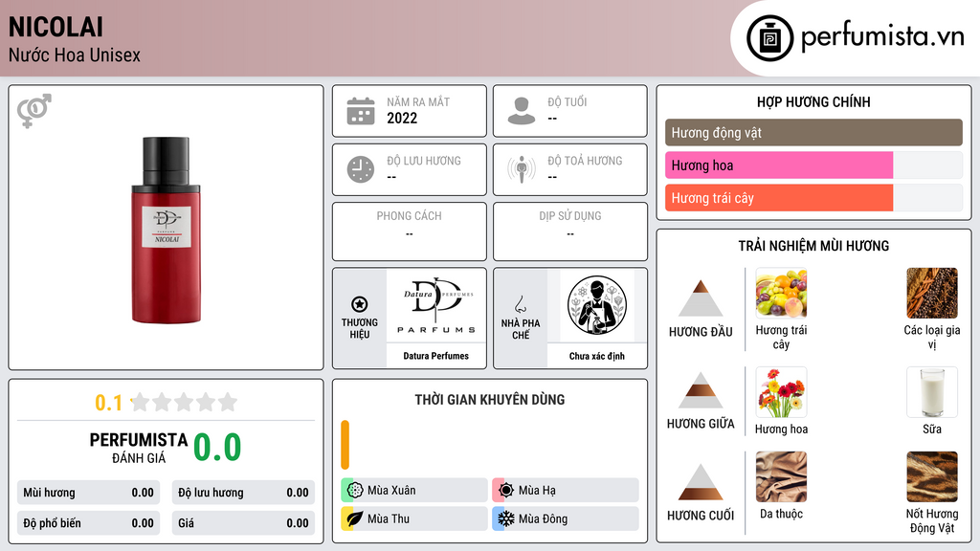Click the yellow 0.1 rating value
The height and width of the screenshot is (551, 980).
(108, 403)
